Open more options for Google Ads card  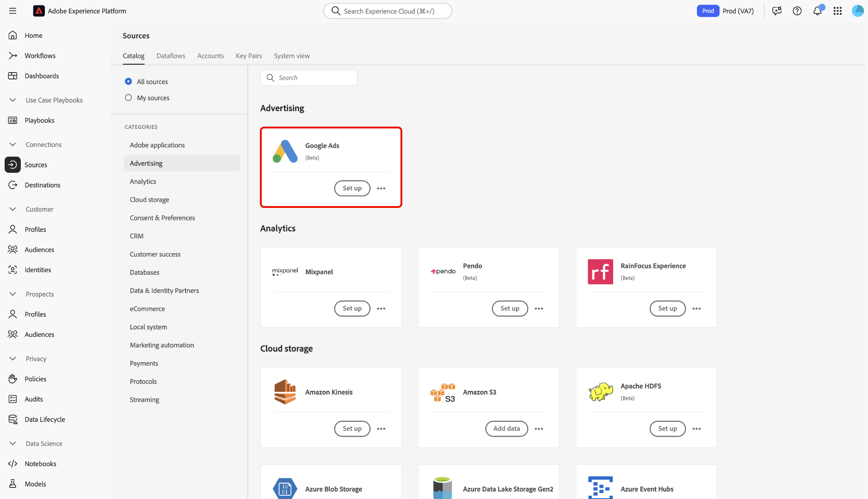[x=381, y=189]
